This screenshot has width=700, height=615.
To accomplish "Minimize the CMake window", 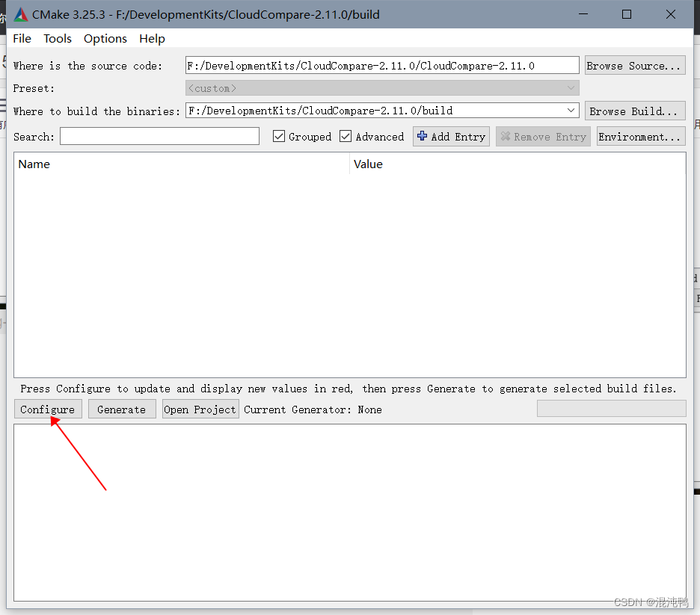I will pos(583,14).
